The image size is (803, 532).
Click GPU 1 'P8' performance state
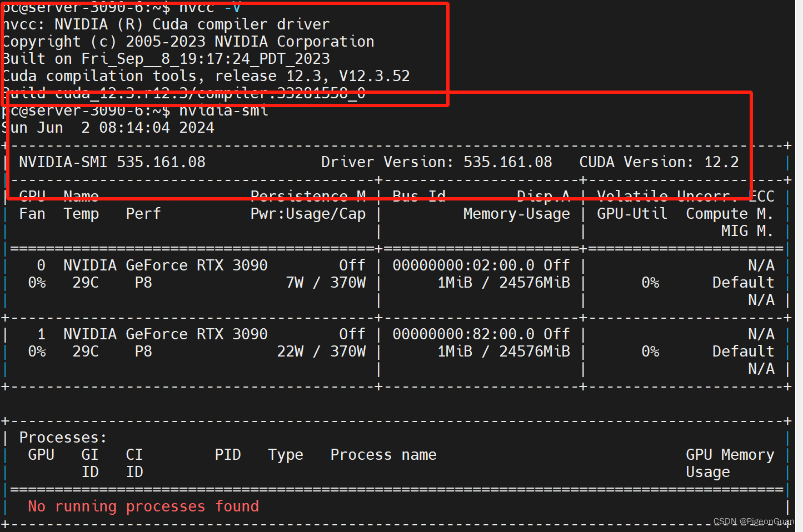tap(143, 352)
